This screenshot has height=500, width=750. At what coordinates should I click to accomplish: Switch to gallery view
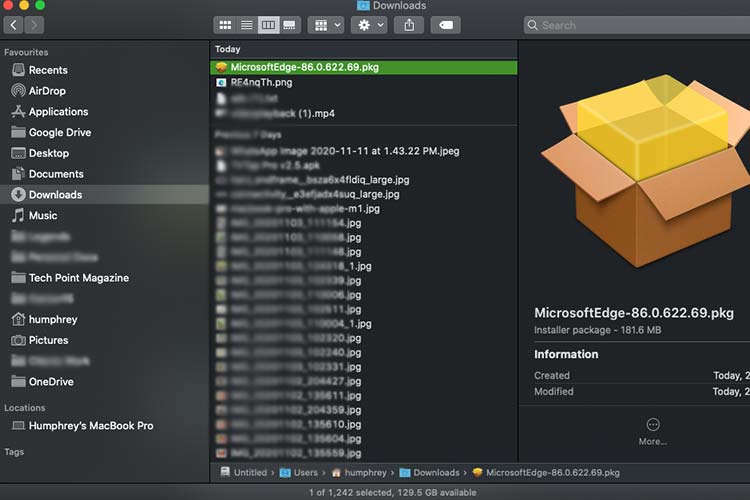pos(290,25)
